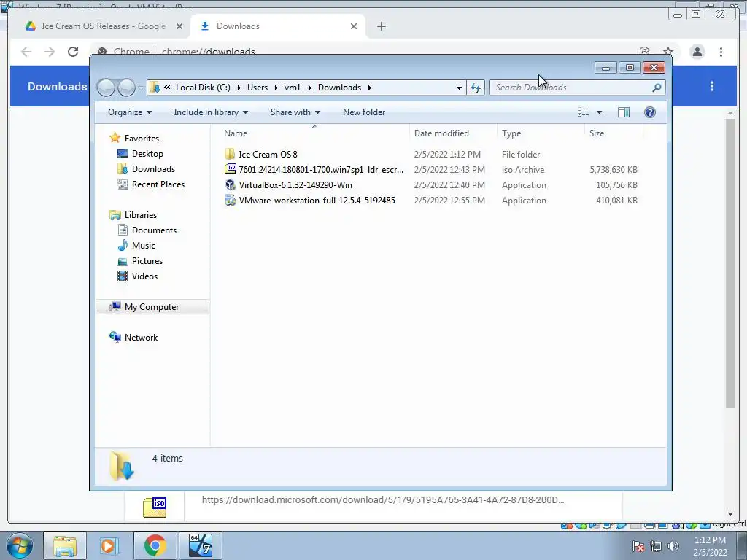This screenshot has height=560, width=747.
Task: Sort files by Size column header
Action: click(614, 133)
